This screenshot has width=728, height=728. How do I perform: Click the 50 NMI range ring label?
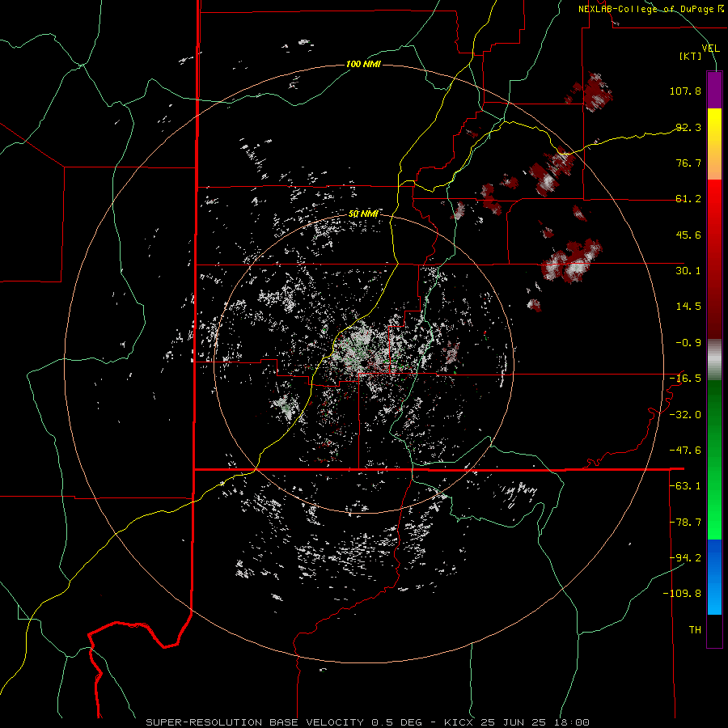point(363,214)
